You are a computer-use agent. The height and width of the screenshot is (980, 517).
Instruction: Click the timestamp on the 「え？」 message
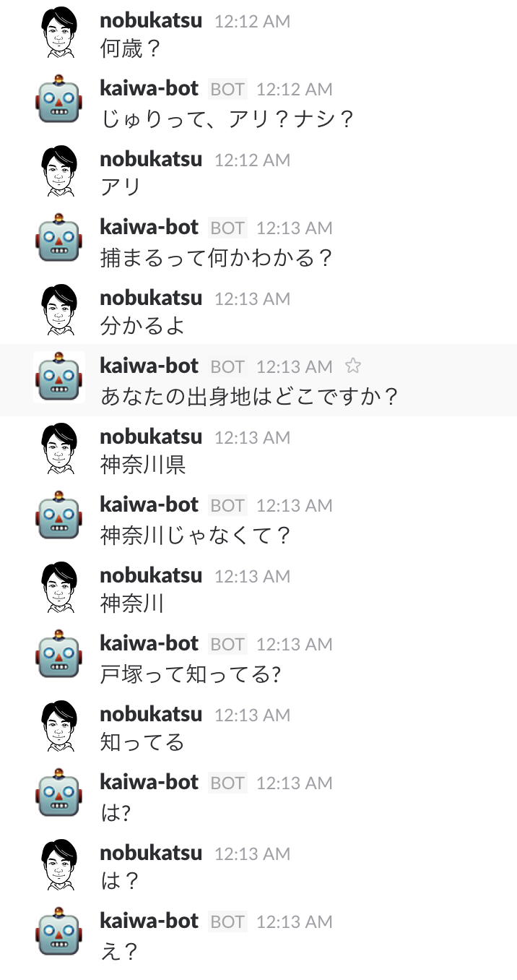coord(294,921)
